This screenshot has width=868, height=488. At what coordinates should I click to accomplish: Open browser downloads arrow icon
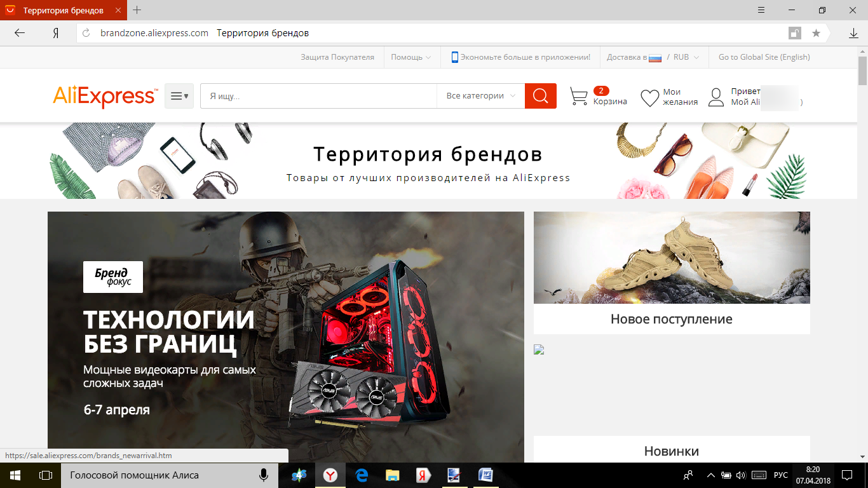point(853,33)
